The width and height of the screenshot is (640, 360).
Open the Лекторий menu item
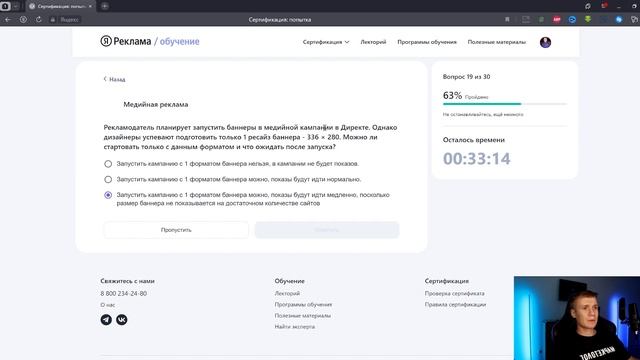tap(373, 42)
